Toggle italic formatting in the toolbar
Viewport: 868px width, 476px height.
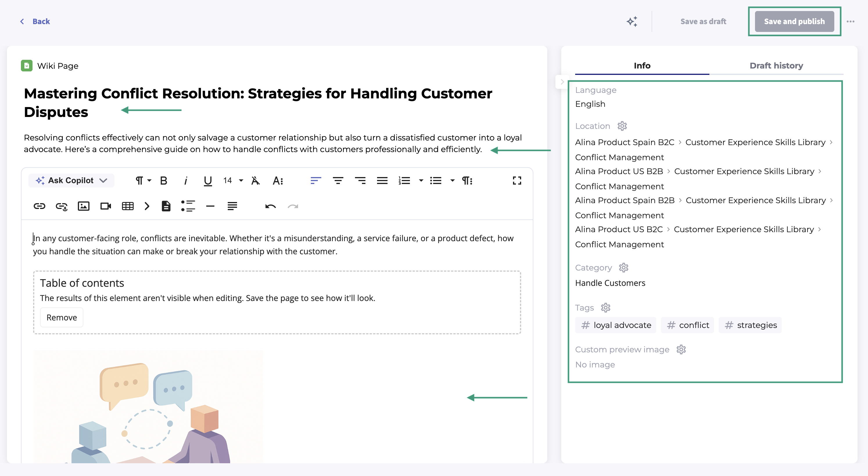[185, 181]
